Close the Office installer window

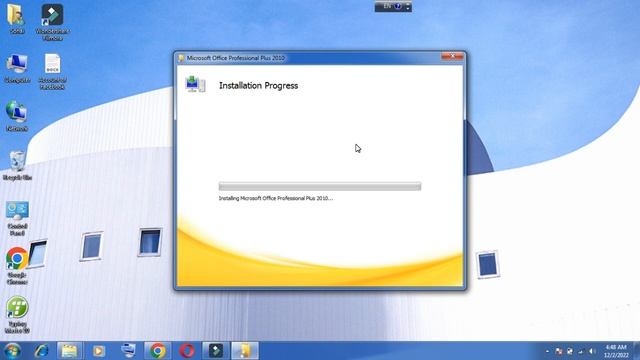click(452, 56)
